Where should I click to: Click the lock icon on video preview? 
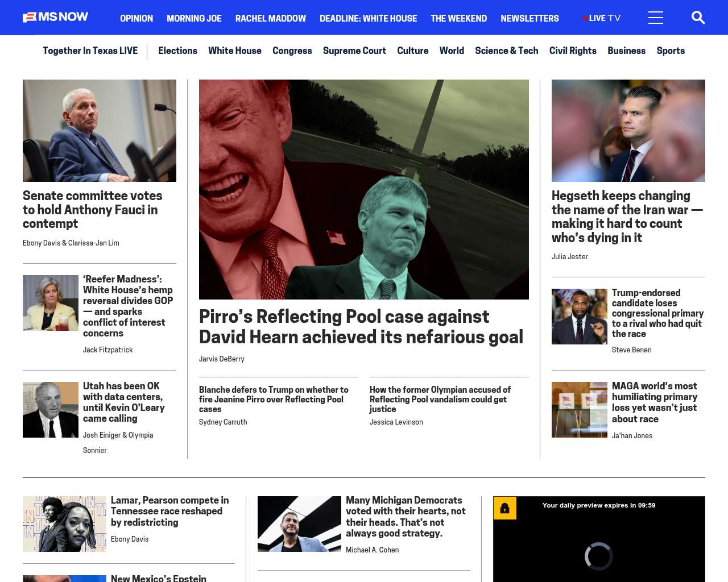pyautogui.click(x=504, y=508)
